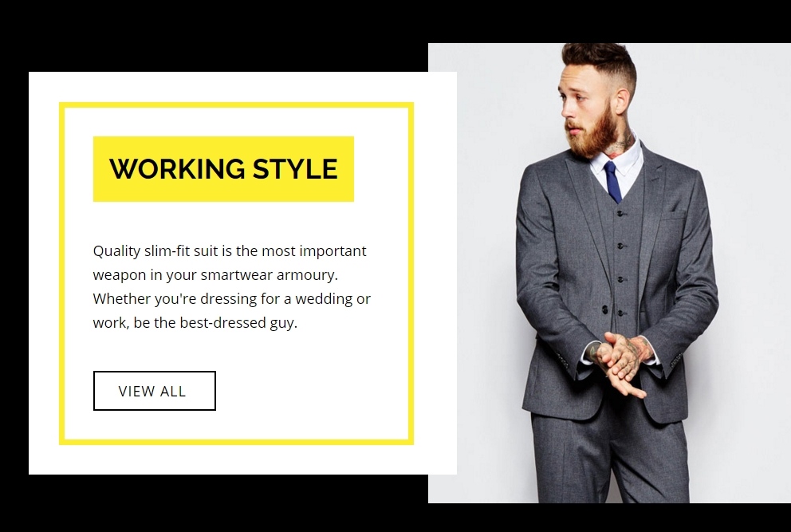The height and width of the screenshot is (532, 791).
Task: Click the yellow frame's top border
Action: 236,105
